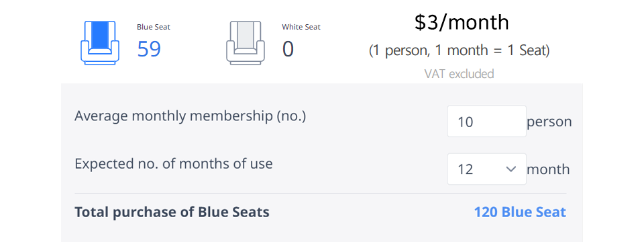Click the white armchair seat icon

[246, 43]
